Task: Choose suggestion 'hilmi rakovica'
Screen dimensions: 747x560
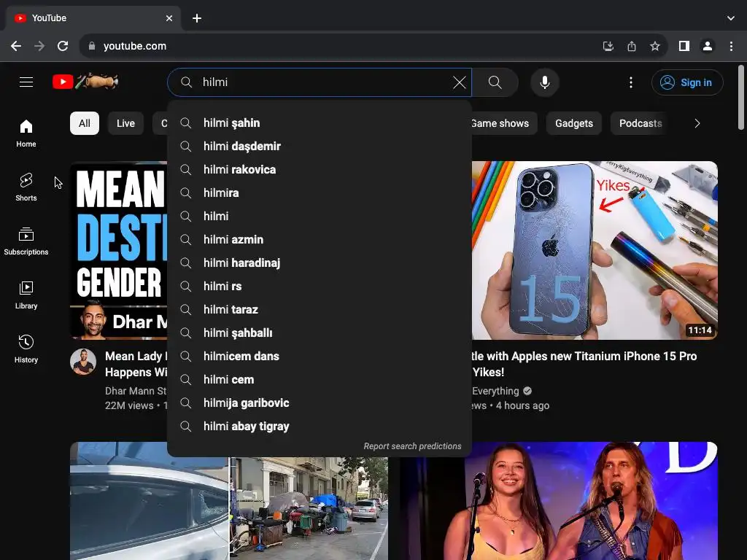Action: (320, 169)
